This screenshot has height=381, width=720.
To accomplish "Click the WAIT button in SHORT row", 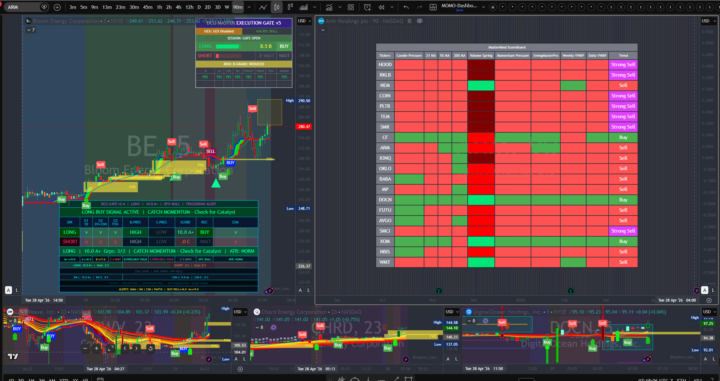I will [284, 56].
